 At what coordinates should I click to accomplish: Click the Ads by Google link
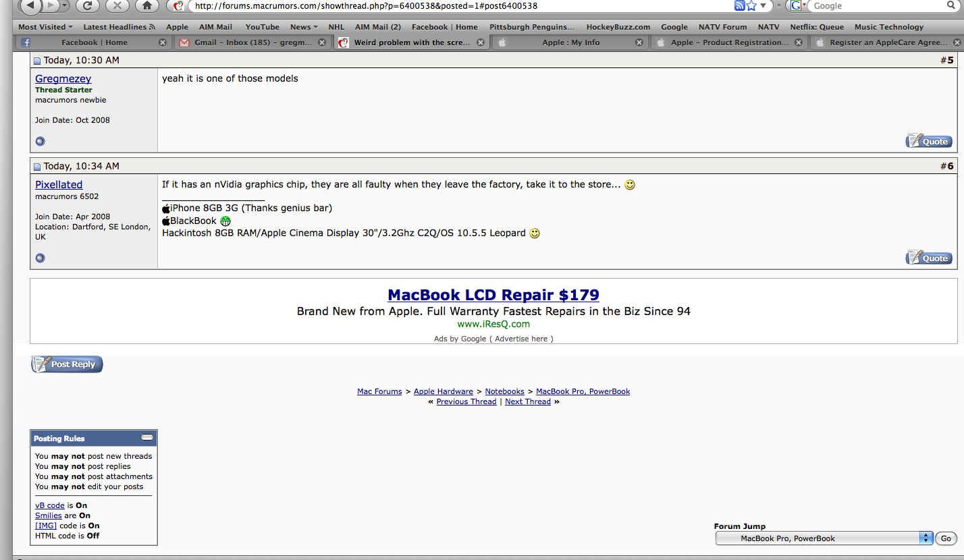pyautogui.click(x=460, y=339)
